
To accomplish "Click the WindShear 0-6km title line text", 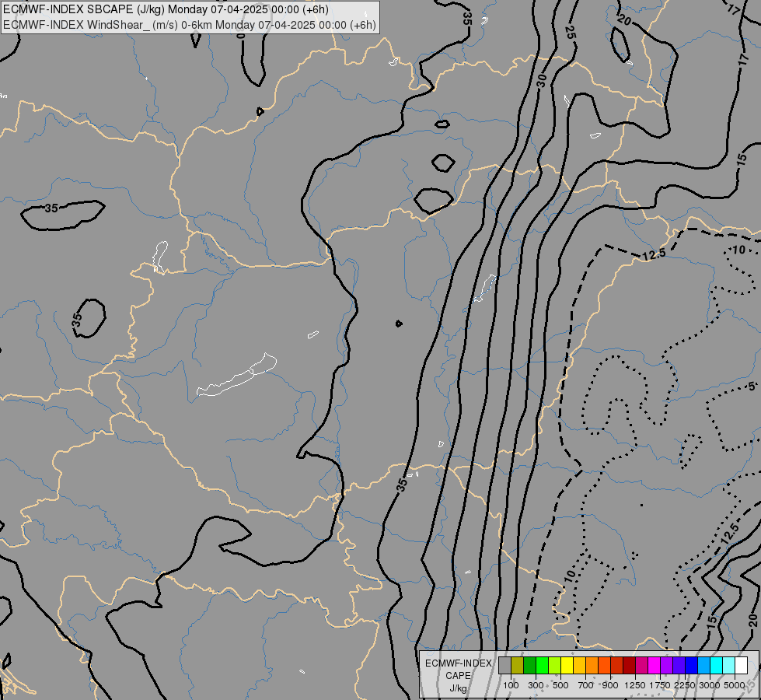I will [x=190, y=25].
